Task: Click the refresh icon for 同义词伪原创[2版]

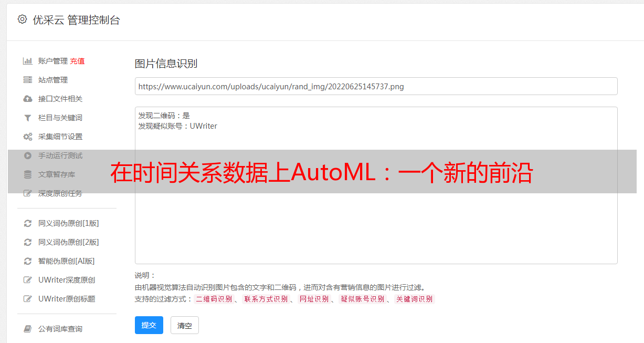Action: [28, 242]
